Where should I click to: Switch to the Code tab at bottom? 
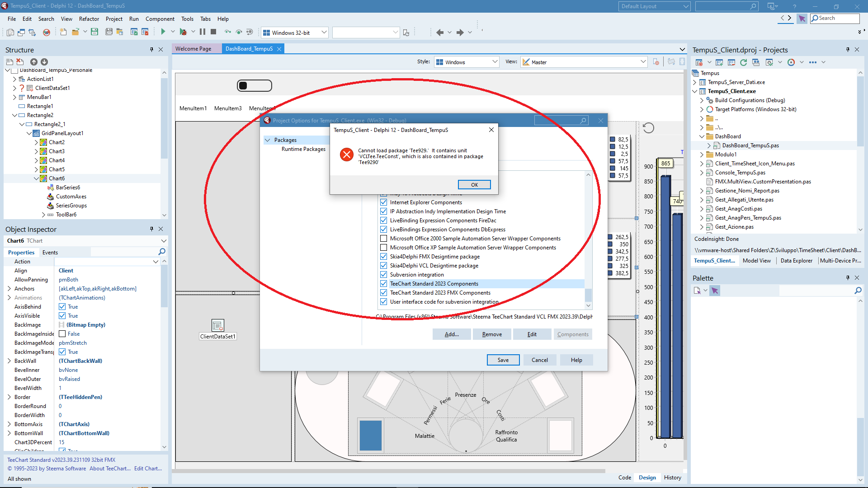pos(625,478)
